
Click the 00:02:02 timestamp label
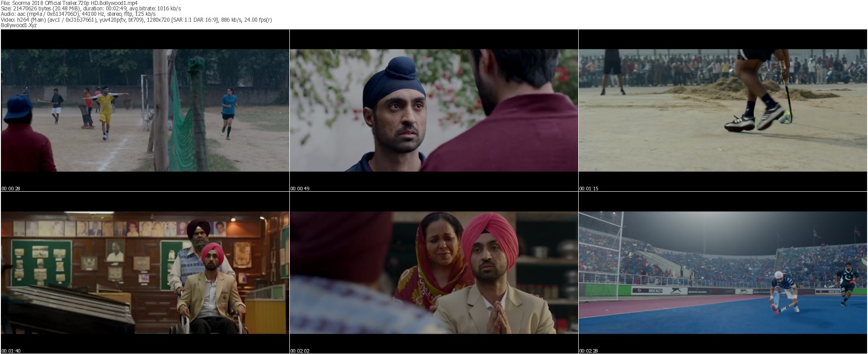point(300,351)
